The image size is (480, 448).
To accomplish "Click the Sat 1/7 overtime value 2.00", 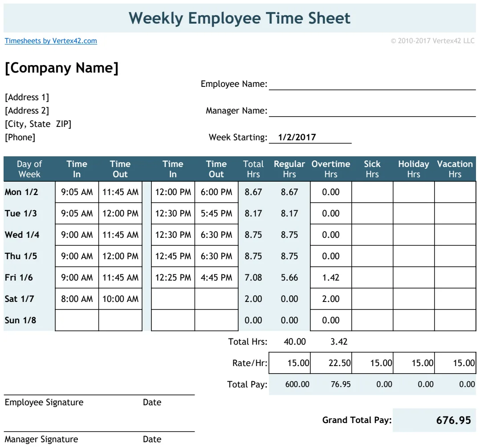I will (331, 299).
